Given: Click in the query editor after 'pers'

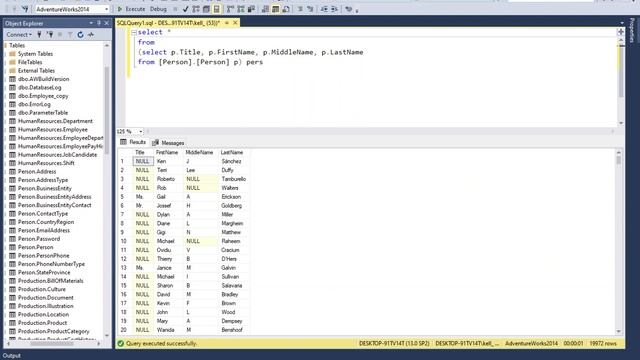Looking at the screenshot, I should [264, 62].
